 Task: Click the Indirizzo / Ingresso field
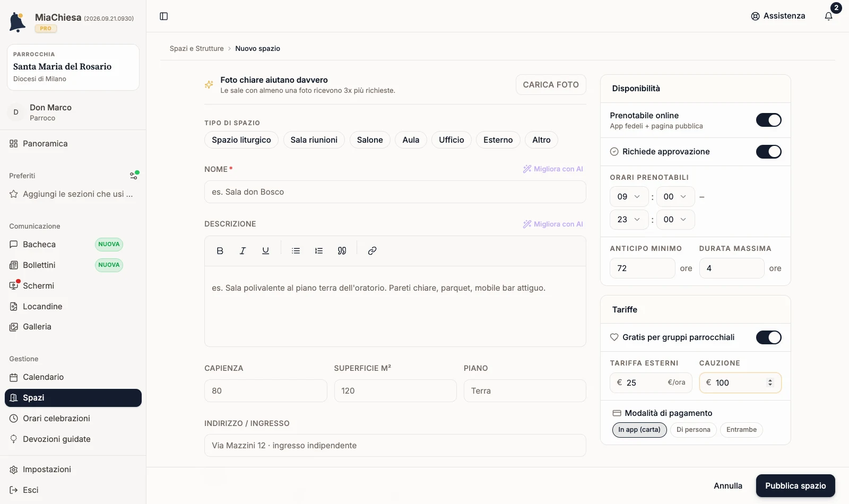pos(395,446)
